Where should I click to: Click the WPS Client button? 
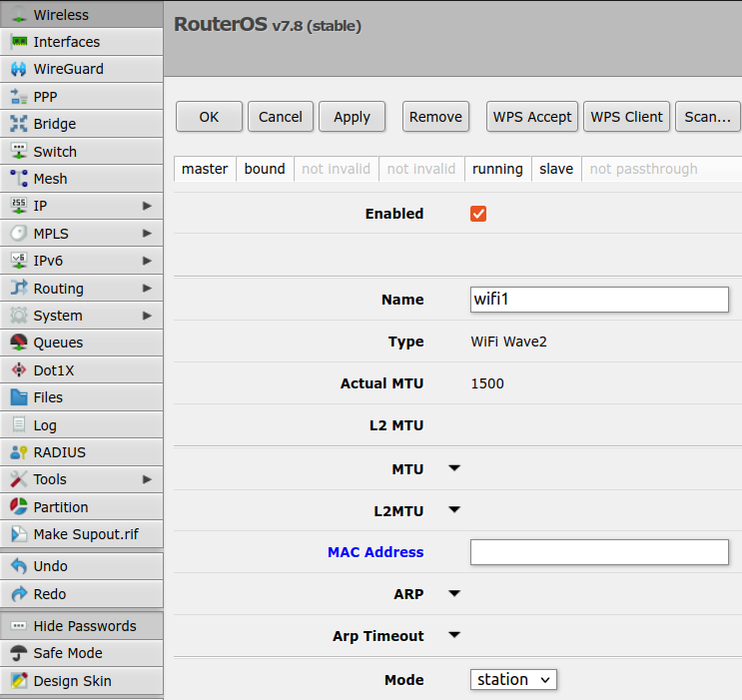click(x=626, y=117)
